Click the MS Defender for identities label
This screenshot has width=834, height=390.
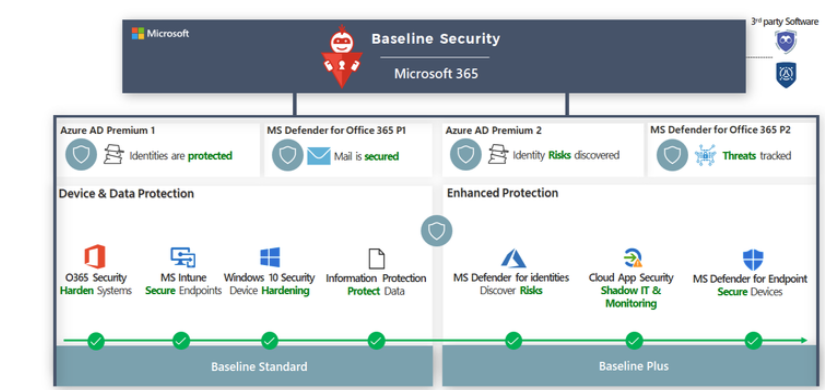tap(511, 278)
